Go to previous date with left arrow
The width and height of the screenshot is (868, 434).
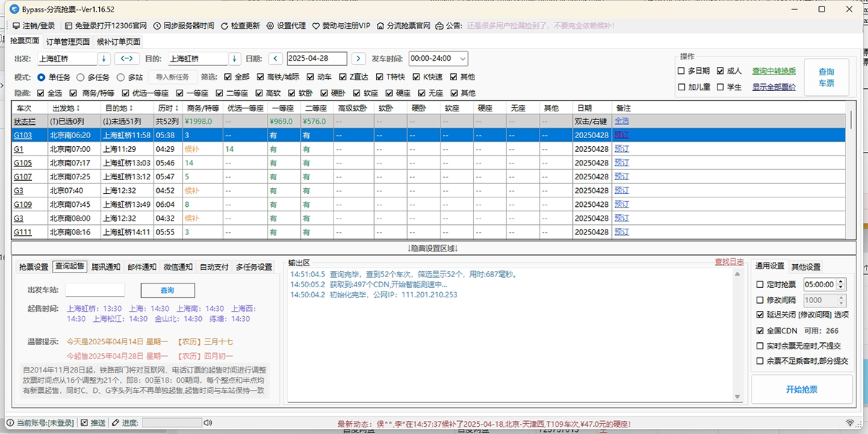[276, 59]
